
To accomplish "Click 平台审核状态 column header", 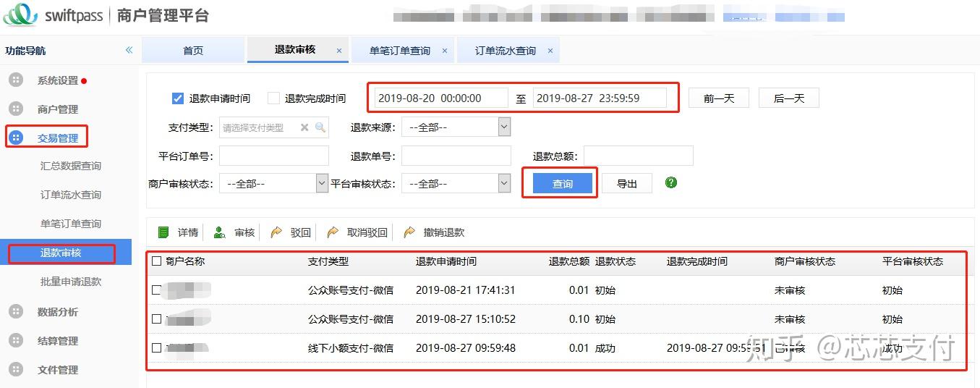I will pos(913,261).
